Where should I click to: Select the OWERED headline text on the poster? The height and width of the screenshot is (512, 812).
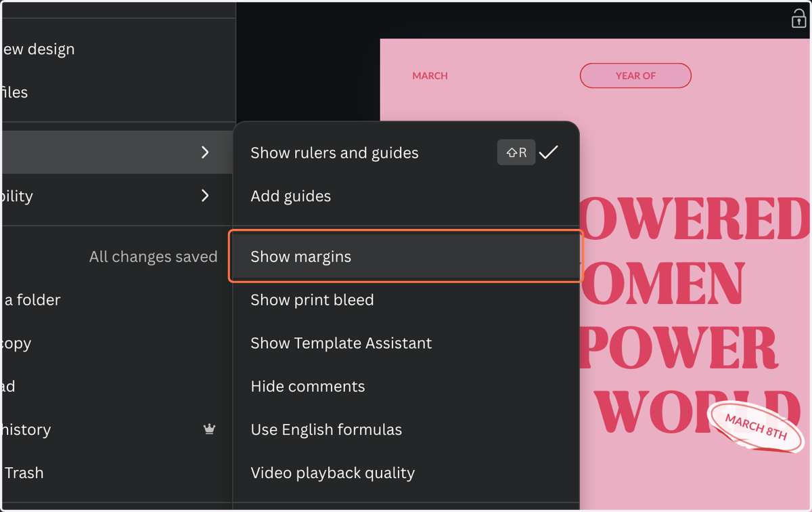coord(695,219)
